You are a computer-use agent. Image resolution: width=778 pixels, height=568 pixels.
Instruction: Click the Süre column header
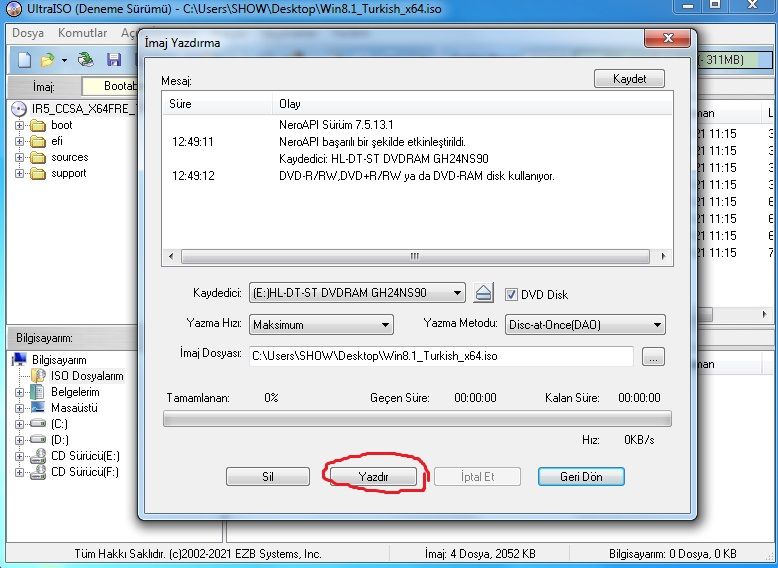tap(218, 104)
